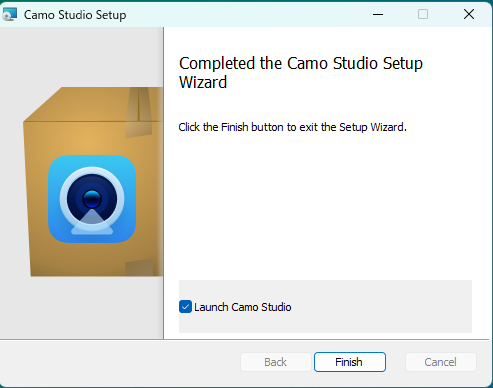493x388 pixels.
Task: Click the installer icon in the title bar
Action: coord(9,14)
